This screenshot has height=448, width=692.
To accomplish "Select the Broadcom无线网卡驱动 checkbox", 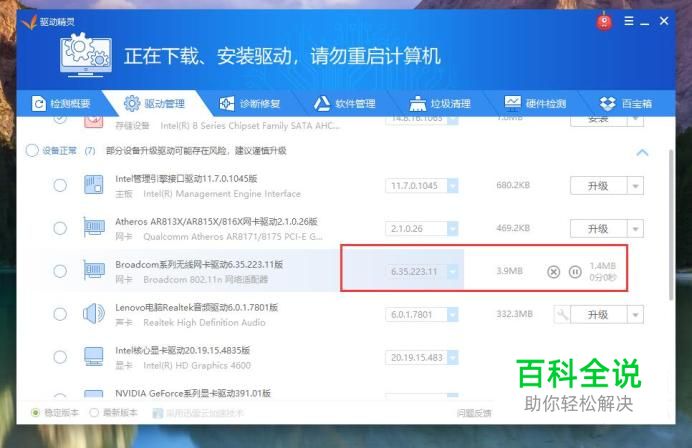I will (60, 271).
